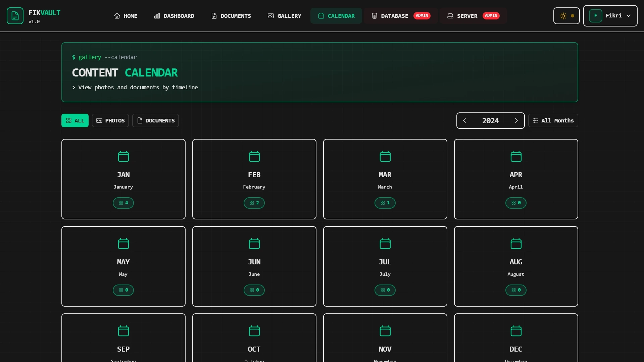Click the September calendar icon
Screen dimensions: 644x362
click(x=123, y=331)
